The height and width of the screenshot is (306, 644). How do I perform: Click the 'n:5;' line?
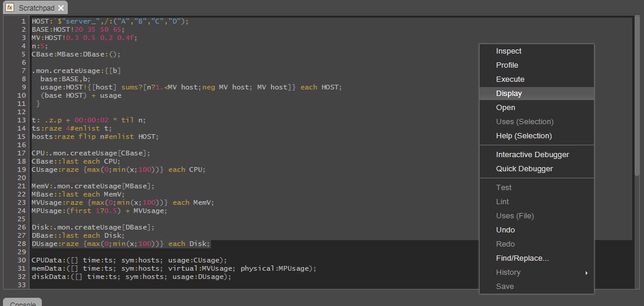coord(40,46)
